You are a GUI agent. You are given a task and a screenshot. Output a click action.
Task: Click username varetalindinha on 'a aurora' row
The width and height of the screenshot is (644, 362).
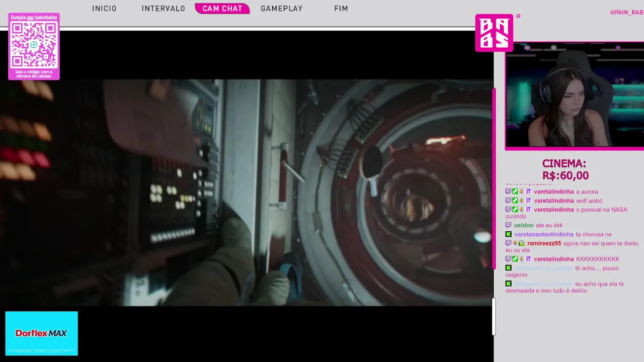click(x=554, y=192)
